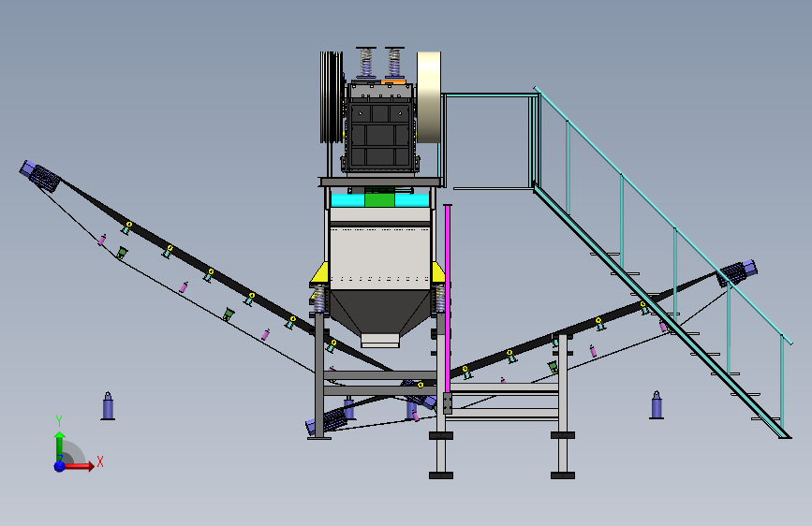Select the teal staircase handrail
The height and width of the screenshot is (526, 812).
tap(663, 215)
